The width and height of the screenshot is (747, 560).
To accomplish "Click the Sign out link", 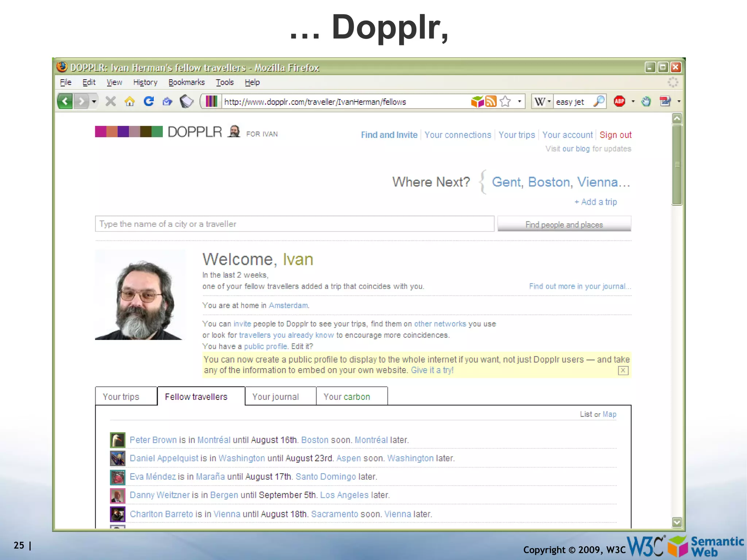I will [615, 135].
